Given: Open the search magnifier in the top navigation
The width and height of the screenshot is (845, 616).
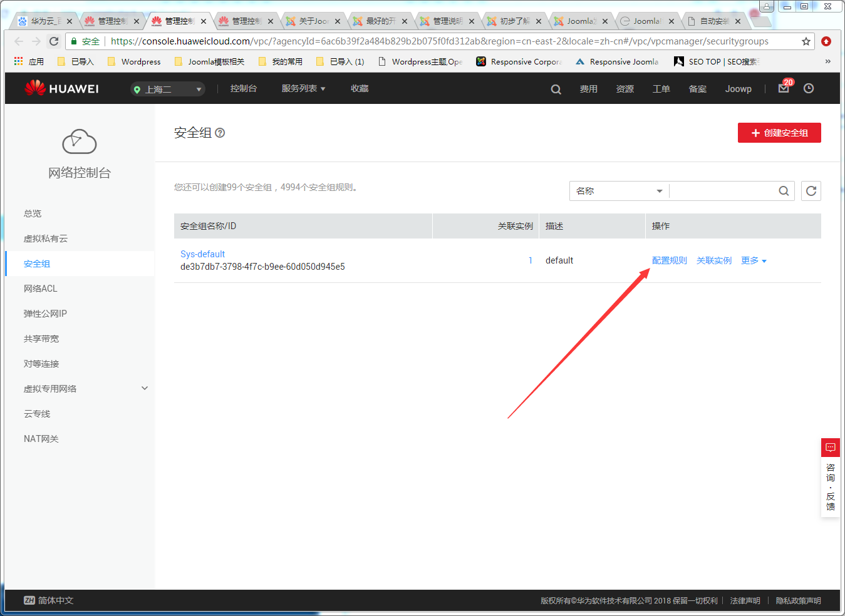Looking at the screenshot, I should [x=555, y=88].
